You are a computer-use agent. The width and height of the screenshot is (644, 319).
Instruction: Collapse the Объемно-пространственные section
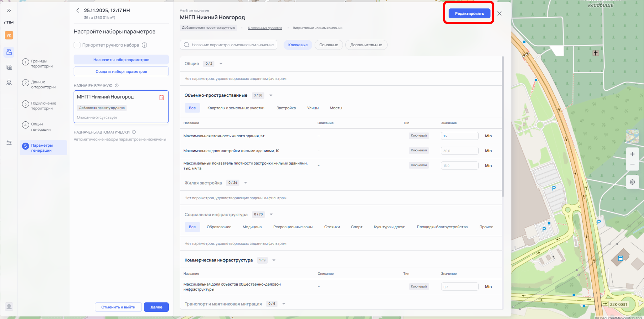point(271,95)
